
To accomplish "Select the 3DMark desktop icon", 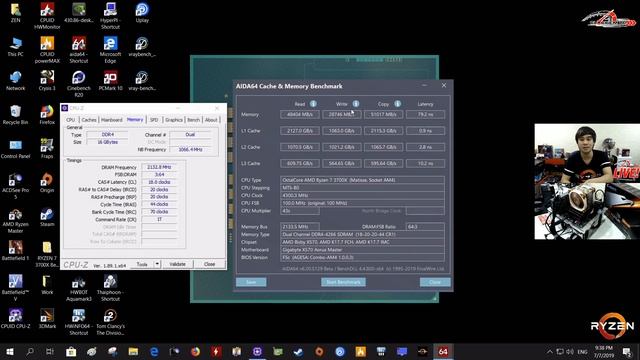I will click(47, 318).
